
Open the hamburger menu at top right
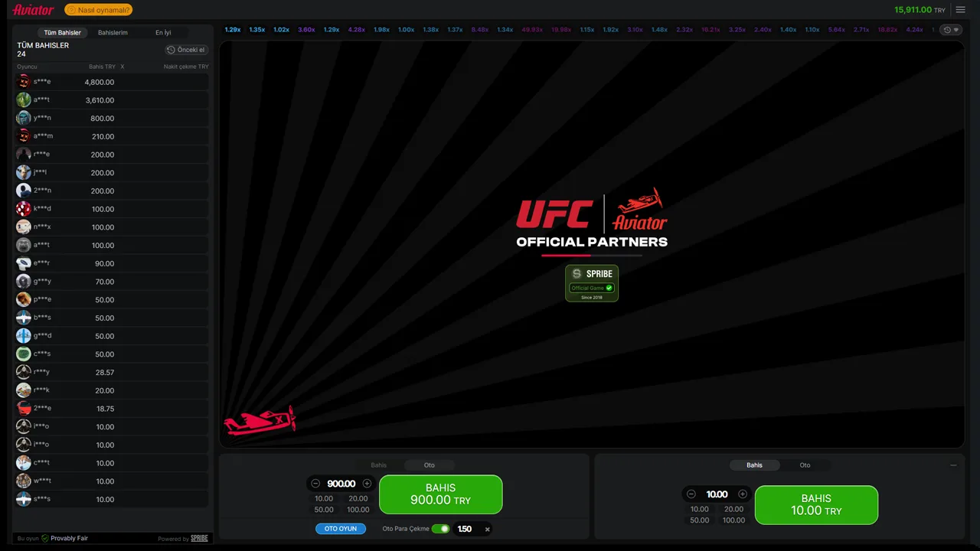tap(961, 10)
